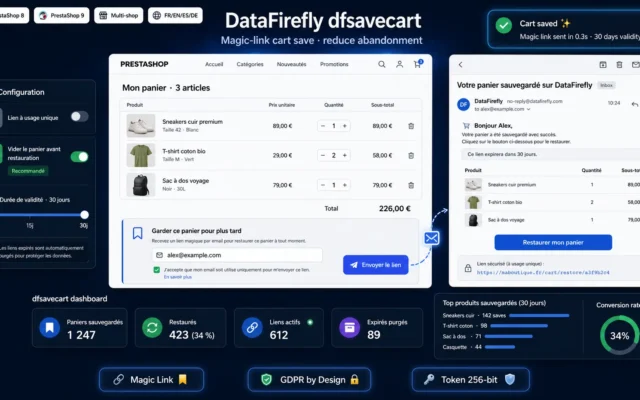Viewport: 640px width, 400px height.
Task: Click Envoyer le lien button
Action: point(376,265)
